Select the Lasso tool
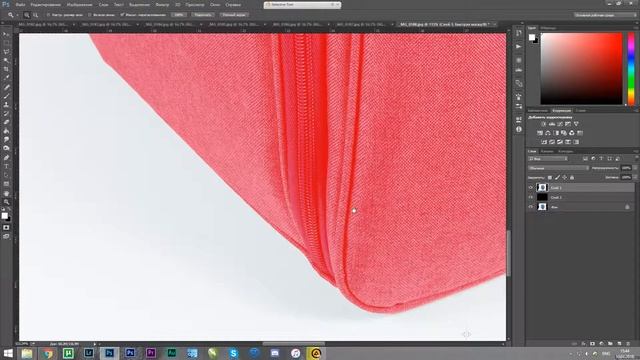The height and width of the screenshot is (360, 640). 6,52
